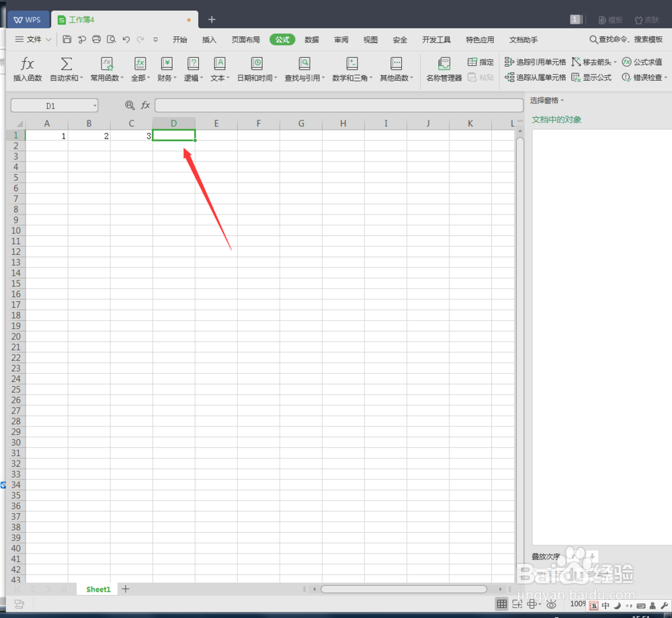Add a new worksheet with plus button
The image size is (672, 618).
126,589
